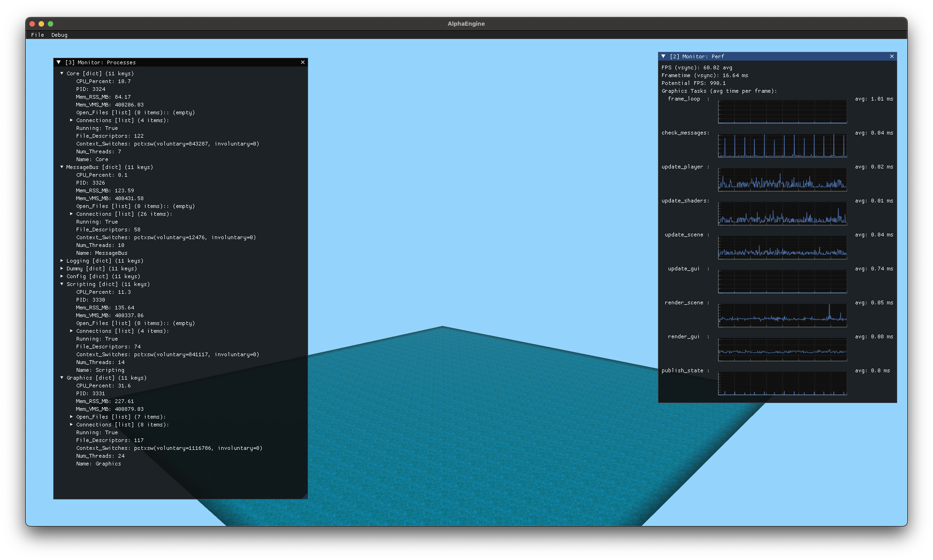Expand Graphics Open_Files list (7 items)
Screen dimensions: 933x560
tap(72, 417)
